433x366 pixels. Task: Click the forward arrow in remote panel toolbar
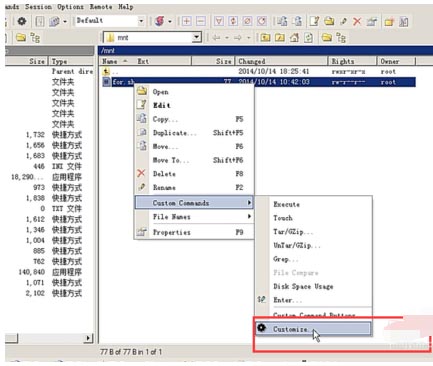(x=238, y=38)
